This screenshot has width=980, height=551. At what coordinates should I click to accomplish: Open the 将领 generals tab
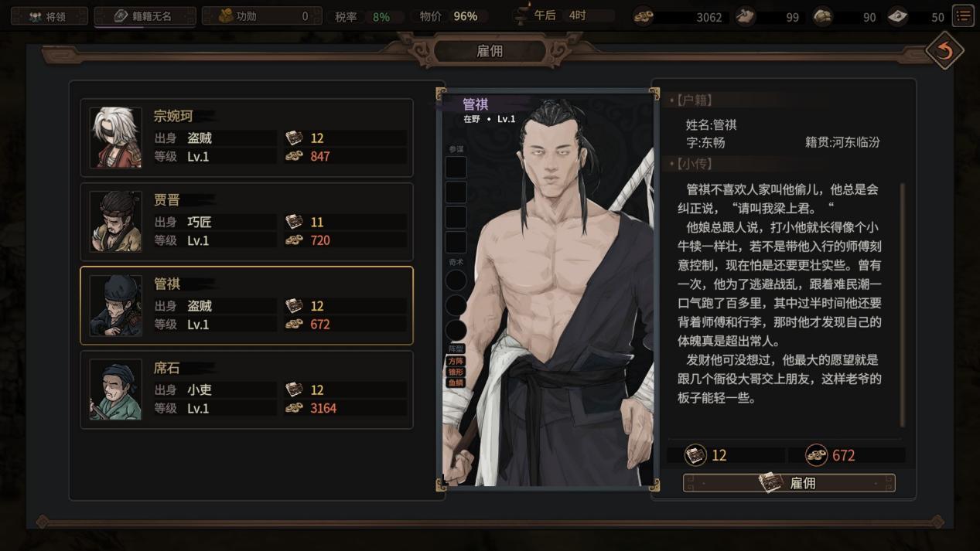(49, 16)
